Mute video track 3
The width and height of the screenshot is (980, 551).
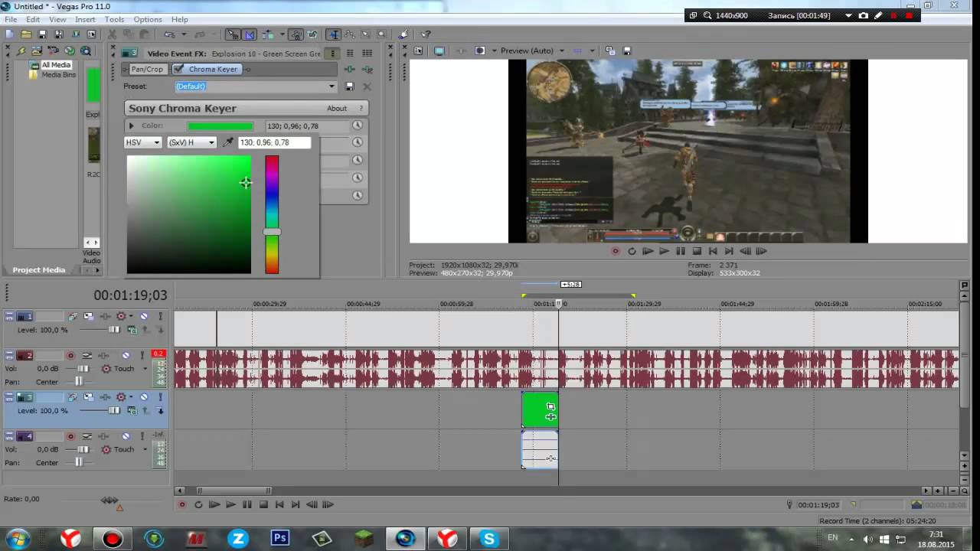click(144, 397)
